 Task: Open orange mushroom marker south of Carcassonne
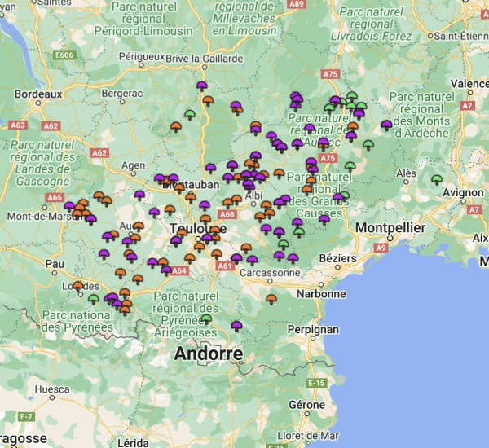[271, 299]
